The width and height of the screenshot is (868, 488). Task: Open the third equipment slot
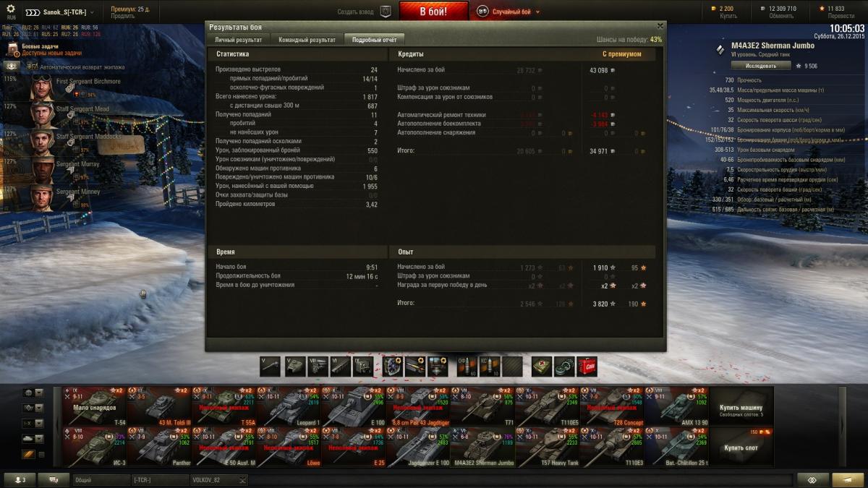tap(439, 367)
